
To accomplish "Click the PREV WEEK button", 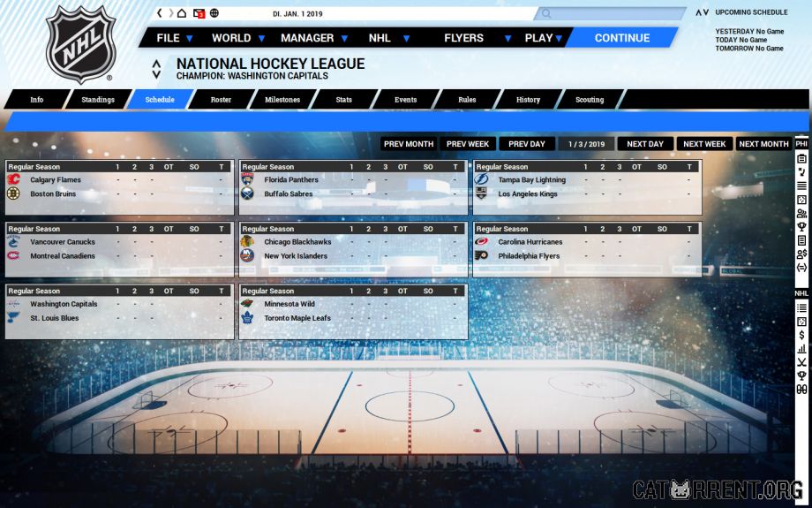I will pyautogui.click(x=468, y=144).
